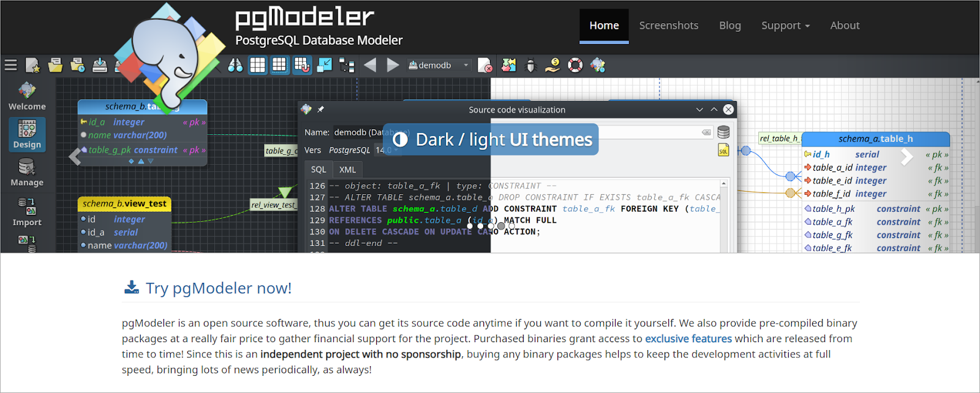980x393 pixels.
Task: Click the database cylinder icon in dialog
Action: [723, 132]
